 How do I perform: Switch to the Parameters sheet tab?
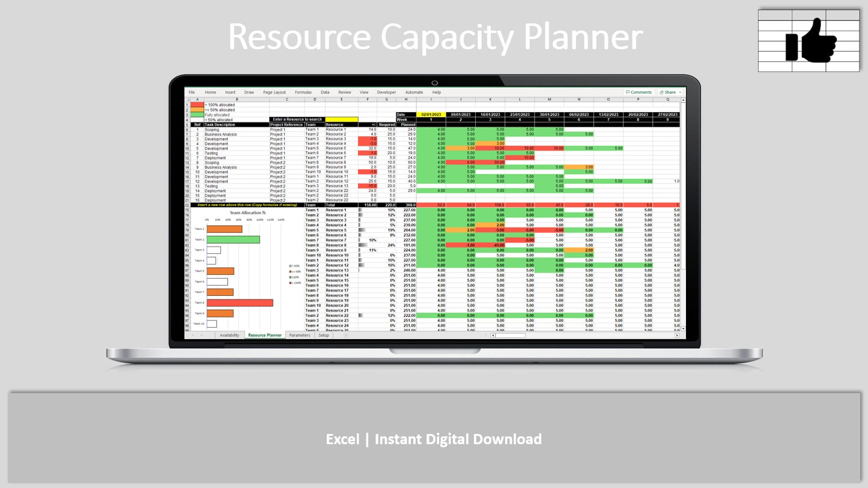[x=300, y=335]
